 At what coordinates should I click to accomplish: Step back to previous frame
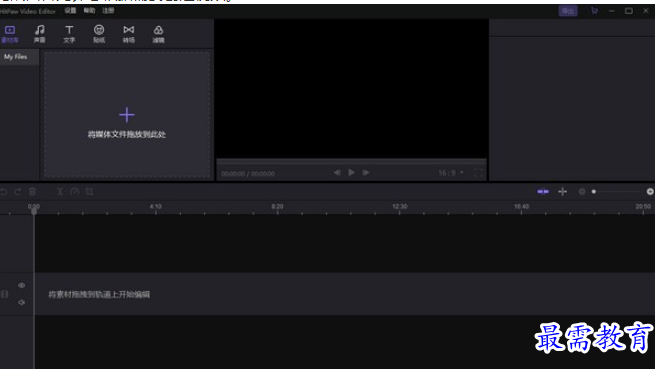[337, 172]
